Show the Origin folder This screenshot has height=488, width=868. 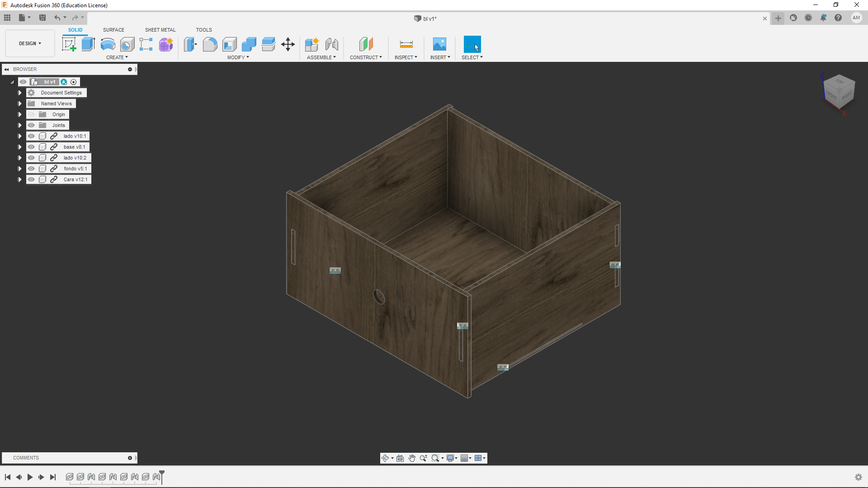31,114
